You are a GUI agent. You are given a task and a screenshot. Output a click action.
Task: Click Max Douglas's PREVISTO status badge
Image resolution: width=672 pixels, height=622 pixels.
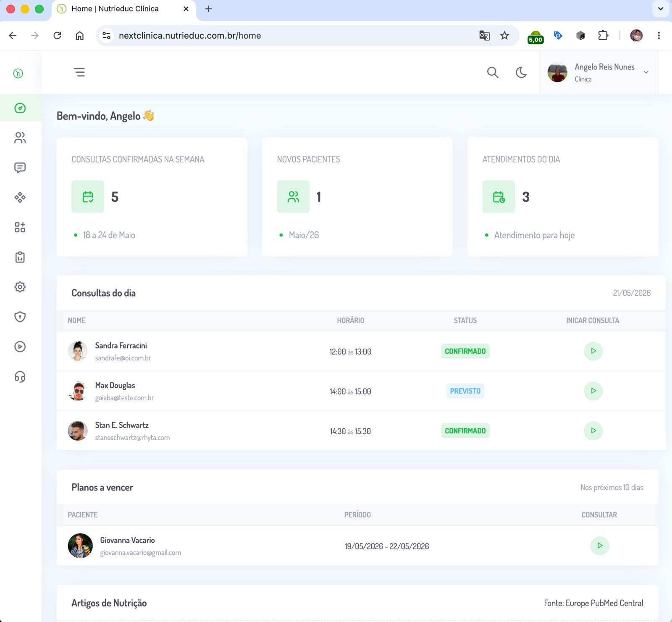click(x=465, y=391)
